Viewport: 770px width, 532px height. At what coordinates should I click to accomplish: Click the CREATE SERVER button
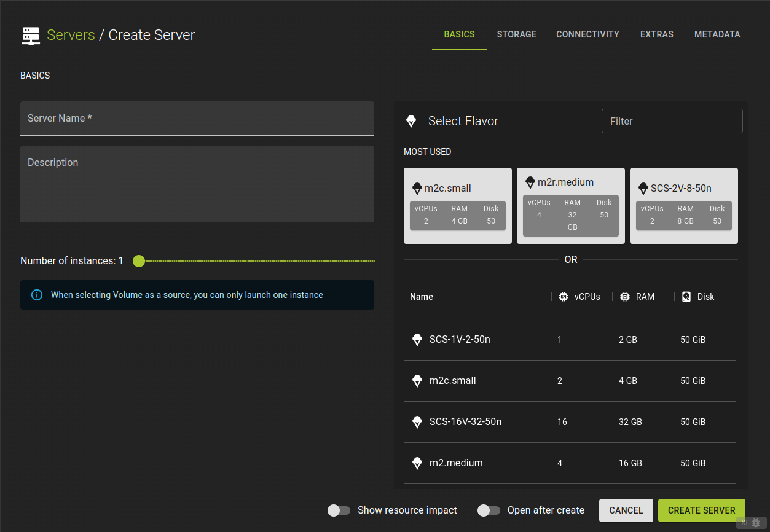[702, 510]
